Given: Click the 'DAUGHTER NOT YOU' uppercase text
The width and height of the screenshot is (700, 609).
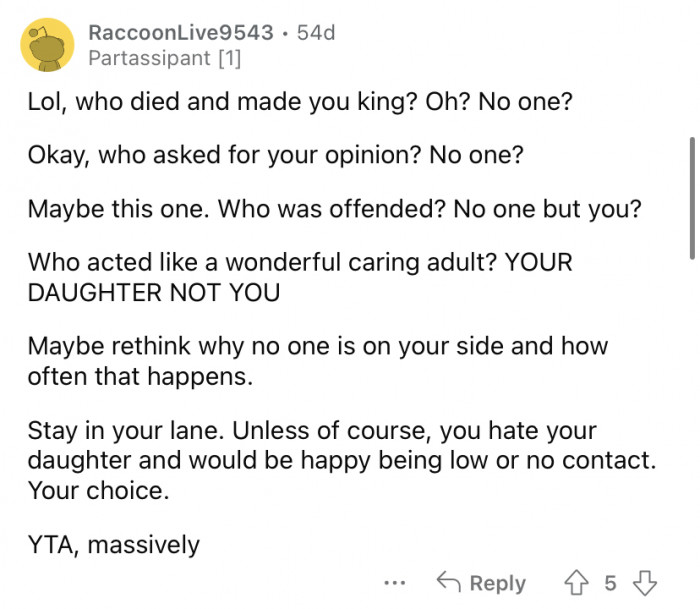Looking at the screenshot, I should 153,292.
